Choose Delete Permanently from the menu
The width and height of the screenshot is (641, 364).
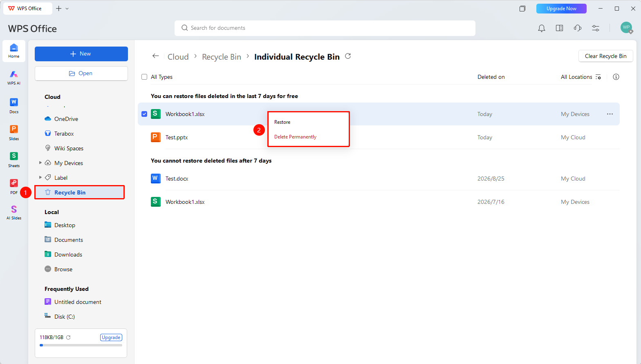click(x=295, y=137)
